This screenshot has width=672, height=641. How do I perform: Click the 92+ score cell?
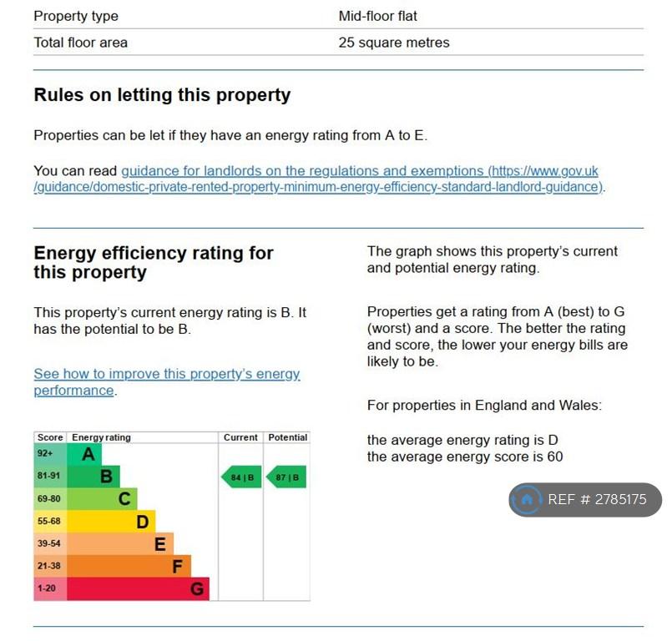click(x=50, y=454)
